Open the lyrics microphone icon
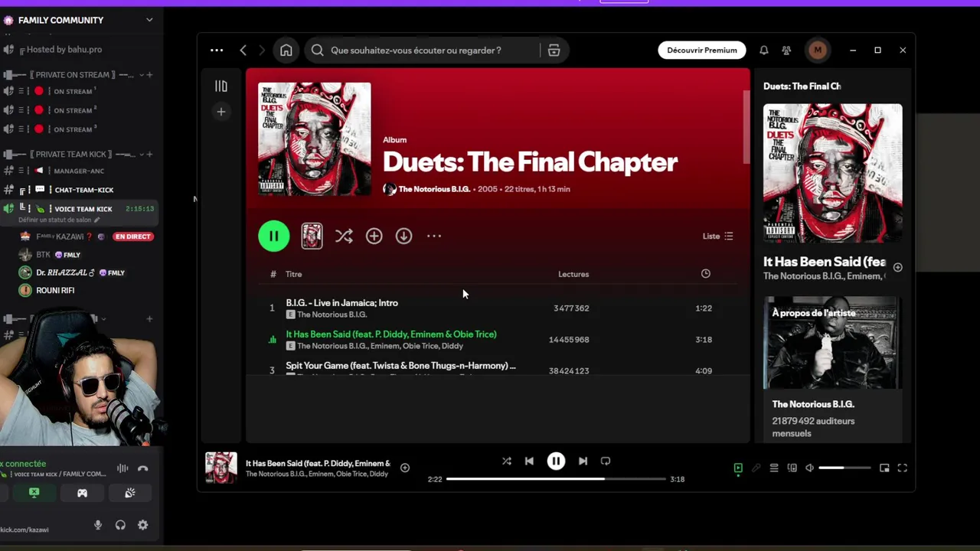980x551 pixels. click(x=756, y=468)
